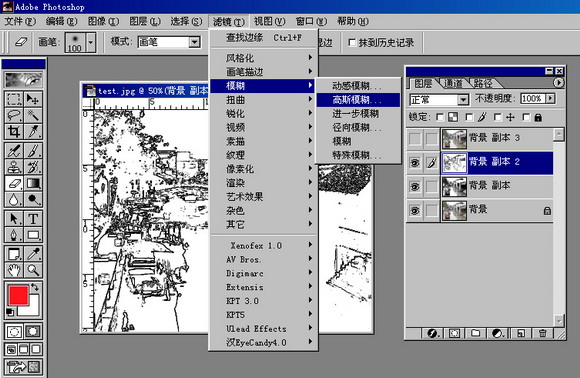Open the Layers palette flyout menu
580x378 pixels.
(559, 82)
